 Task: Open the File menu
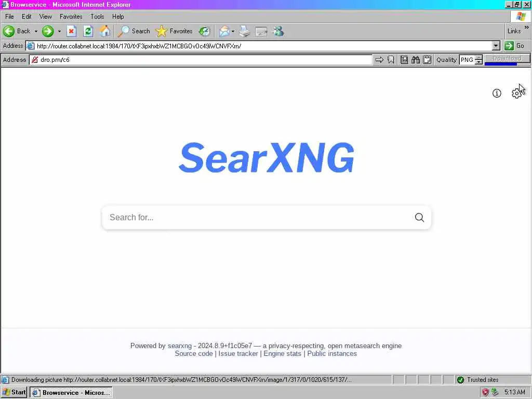point(9,16)
